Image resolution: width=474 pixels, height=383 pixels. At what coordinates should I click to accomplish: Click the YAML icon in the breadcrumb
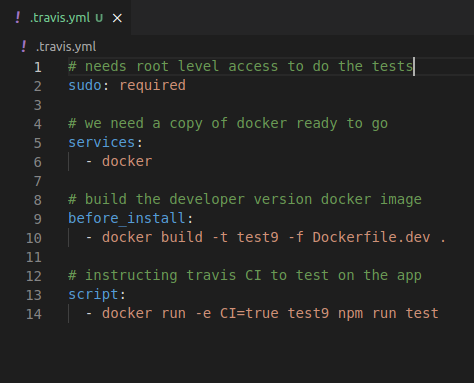point(24,46)
